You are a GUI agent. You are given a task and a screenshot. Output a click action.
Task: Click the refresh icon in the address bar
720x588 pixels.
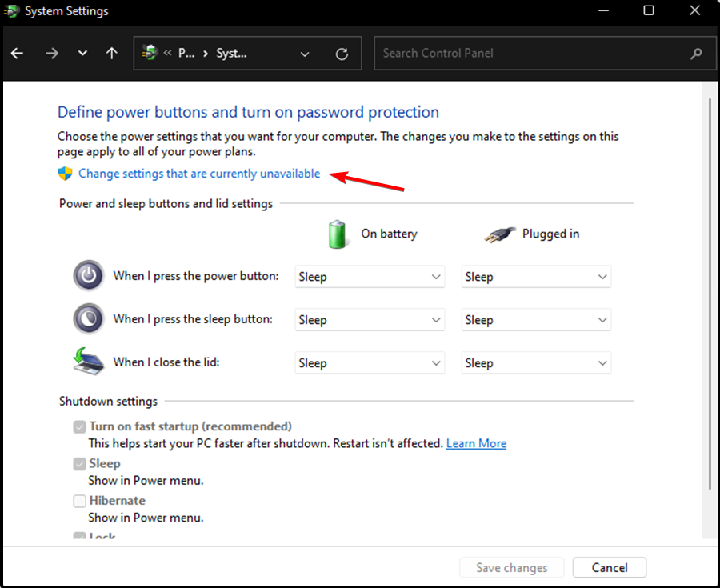[342, 53]
